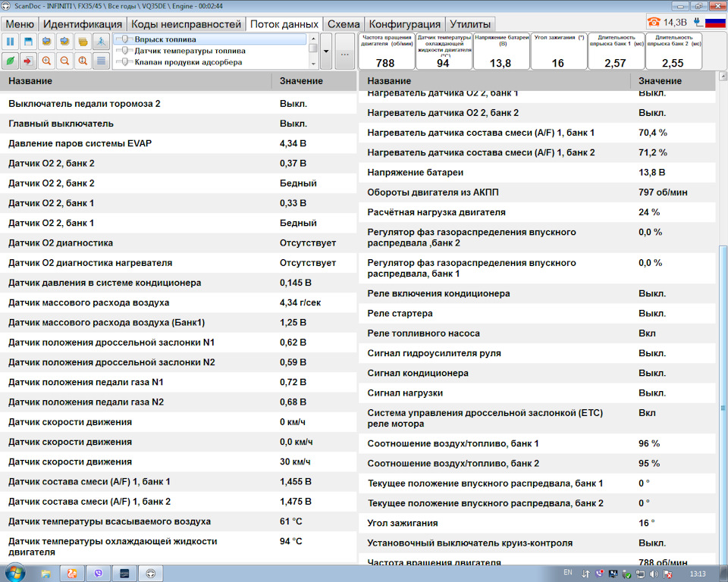The width and height of the screenshot is (728, 582).
Task: Click the list view lines icon
Action: point(101,61)
